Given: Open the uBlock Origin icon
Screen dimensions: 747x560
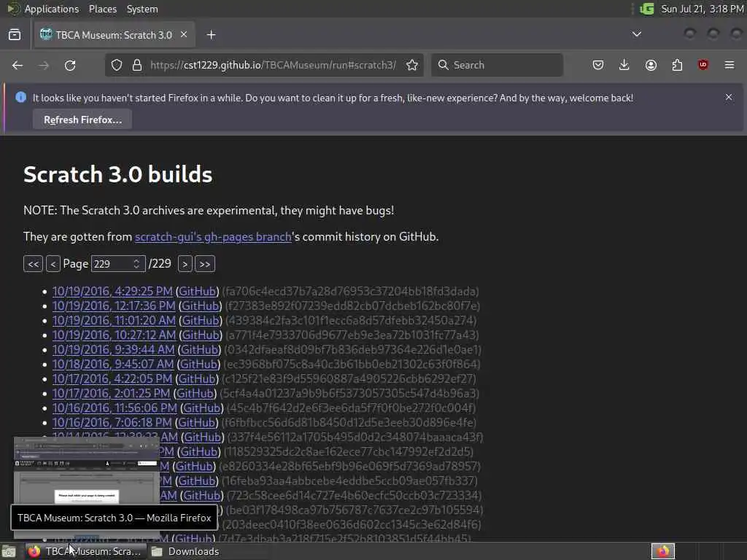Looking at the screenshot, I should point(703,65).
